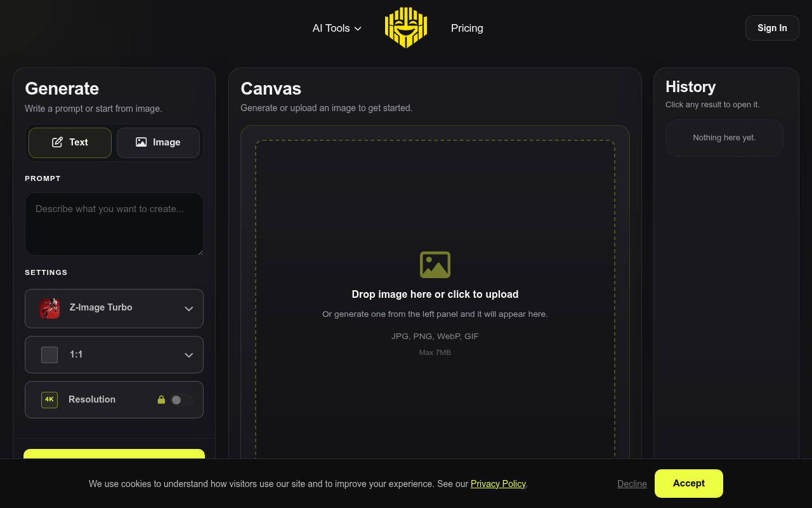Click the yellow mask logo at top center
The width and height of the screenshot is (812, 508).
(405, 27)
